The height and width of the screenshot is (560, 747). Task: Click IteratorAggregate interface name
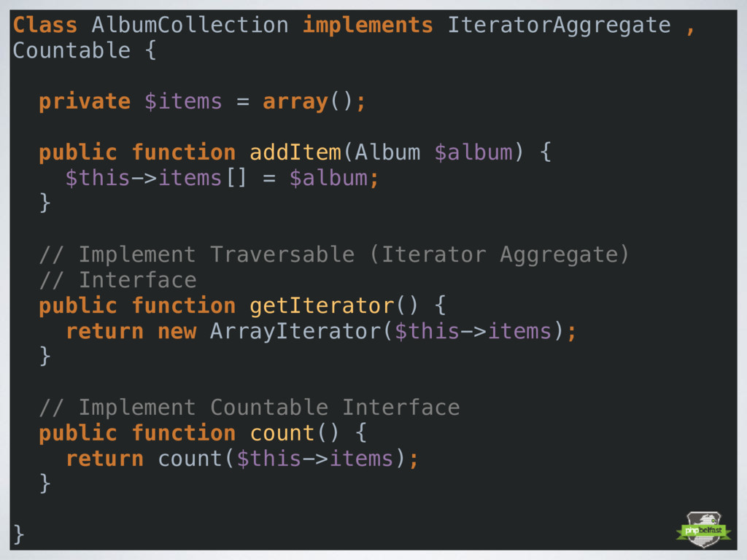click(x=559, y=26)
